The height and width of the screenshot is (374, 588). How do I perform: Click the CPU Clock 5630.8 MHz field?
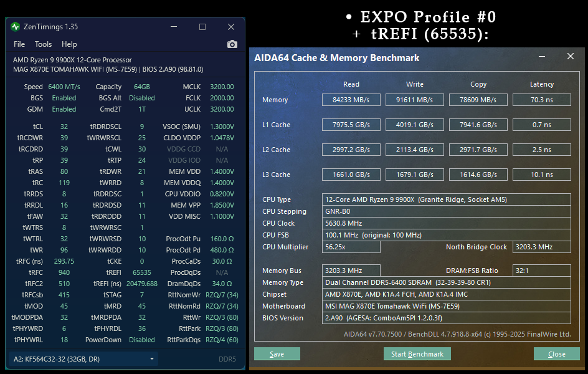coord(446,223)
